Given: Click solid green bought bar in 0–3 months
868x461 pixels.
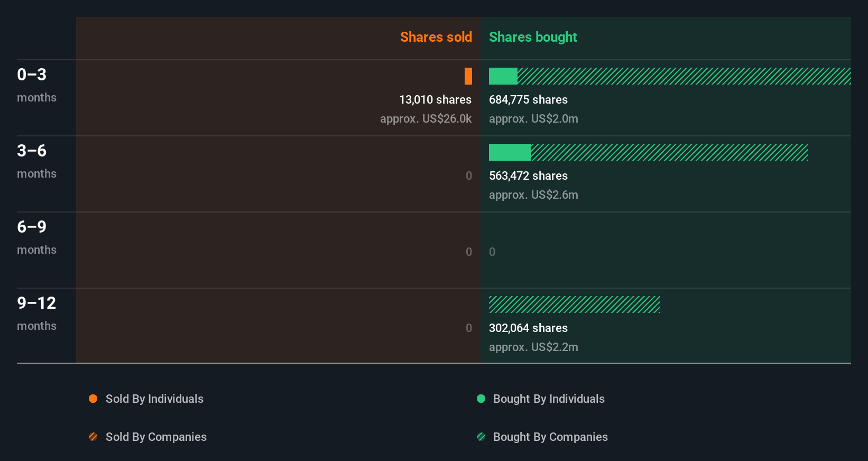Looking at the screenshot, I should [503, 76].
